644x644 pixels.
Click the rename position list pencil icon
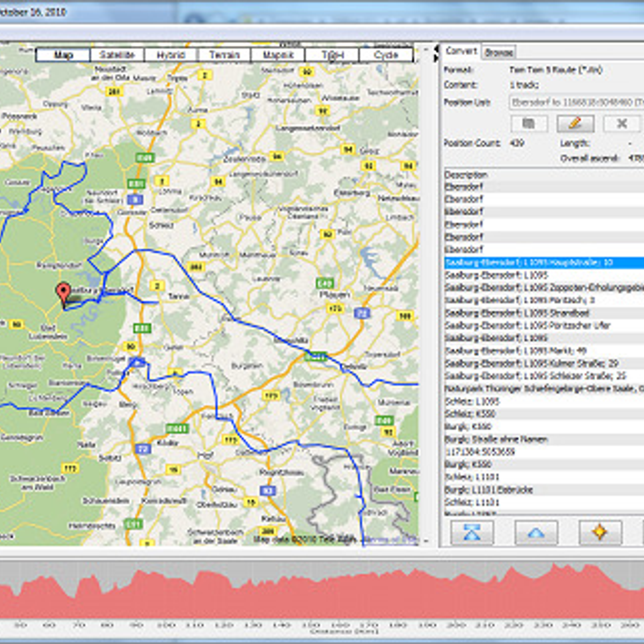[x=575, y=123]
